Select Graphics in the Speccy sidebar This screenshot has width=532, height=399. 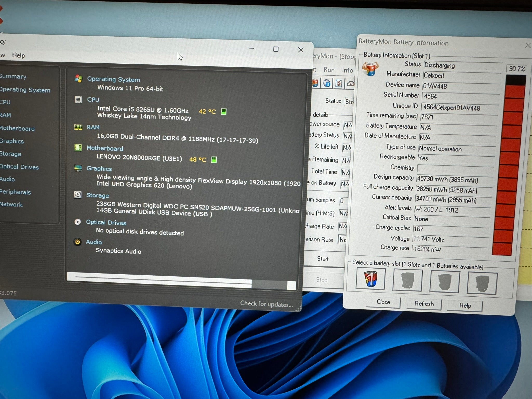(12, 141)
